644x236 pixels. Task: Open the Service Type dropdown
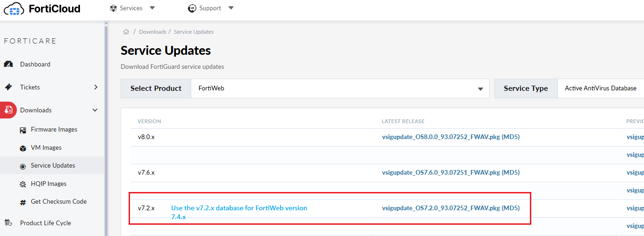click(601, 88)
